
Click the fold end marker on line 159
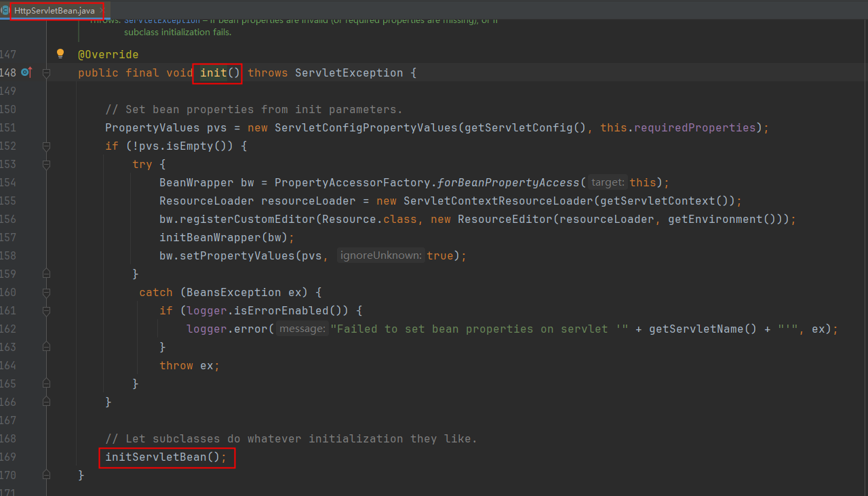click(47, 274)
